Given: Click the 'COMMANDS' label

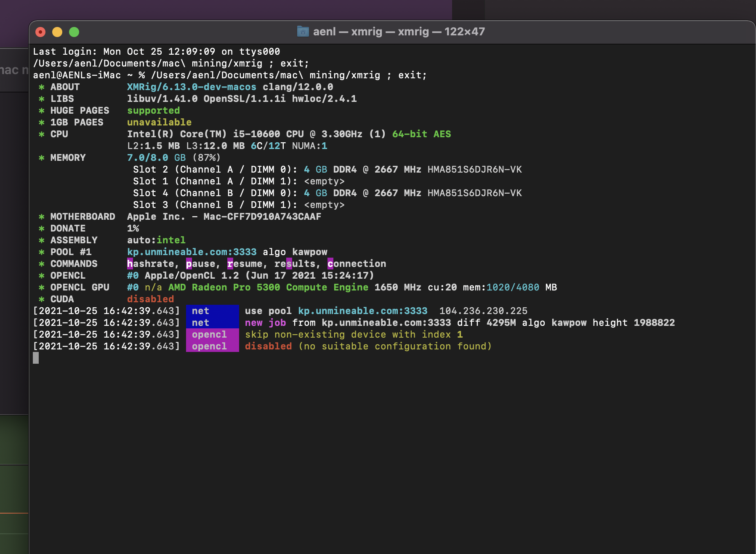Looking at the screenshot, I should pos(74,264).
